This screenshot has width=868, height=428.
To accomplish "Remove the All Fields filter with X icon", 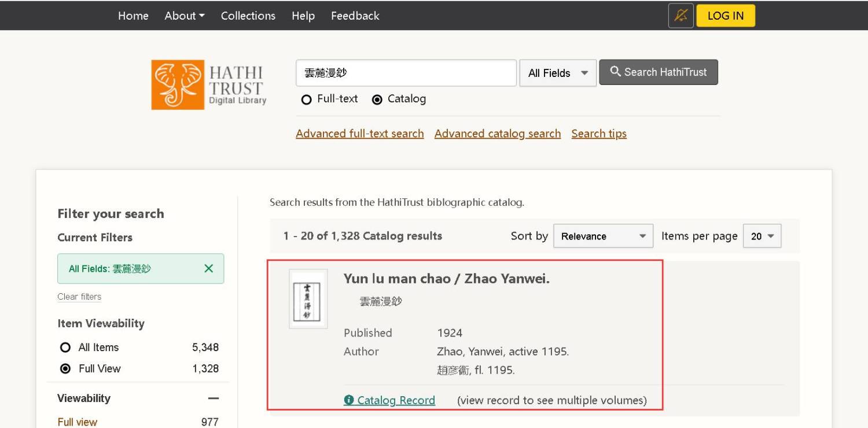I will 209,268.
